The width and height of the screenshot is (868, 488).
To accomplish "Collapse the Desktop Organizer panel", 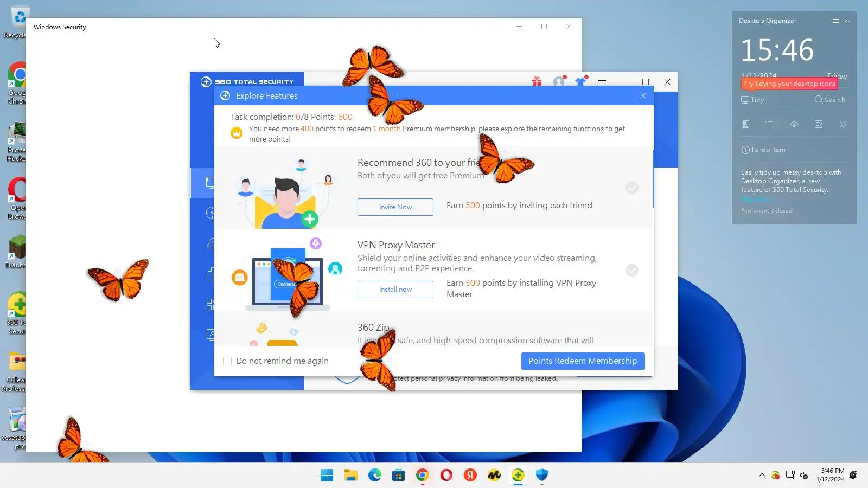I will click(847, 21).
